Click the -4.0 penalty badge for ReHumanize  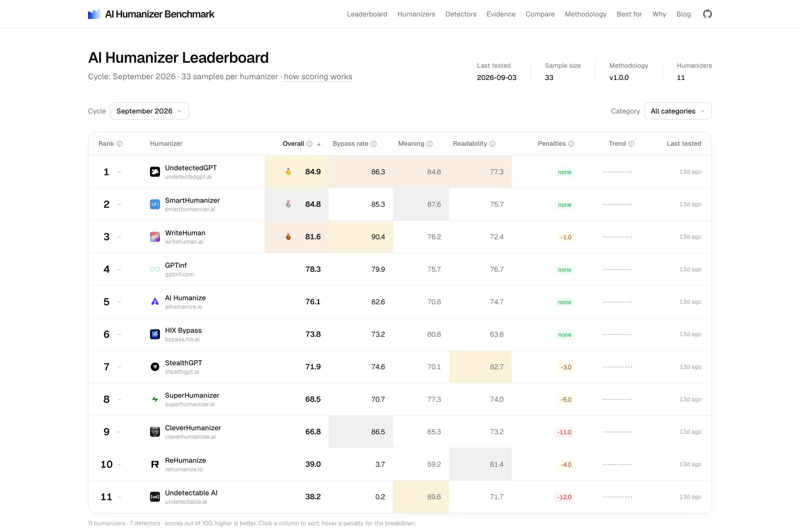(x=565, y=464)
